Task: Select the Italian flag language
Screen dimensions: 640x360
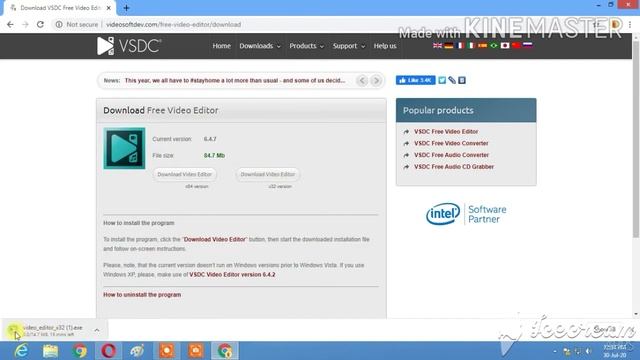Action: click(x=471, y=45)
